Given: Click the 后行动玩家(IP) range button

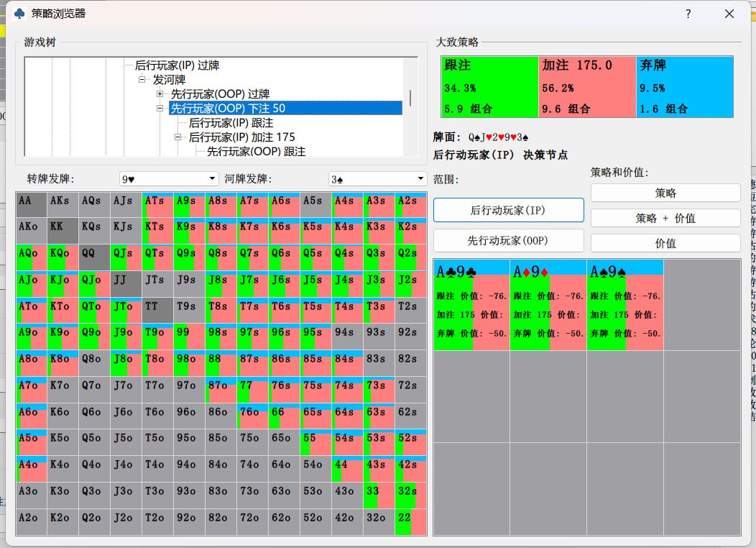Looking at the screenshot, I should (508, 210).
